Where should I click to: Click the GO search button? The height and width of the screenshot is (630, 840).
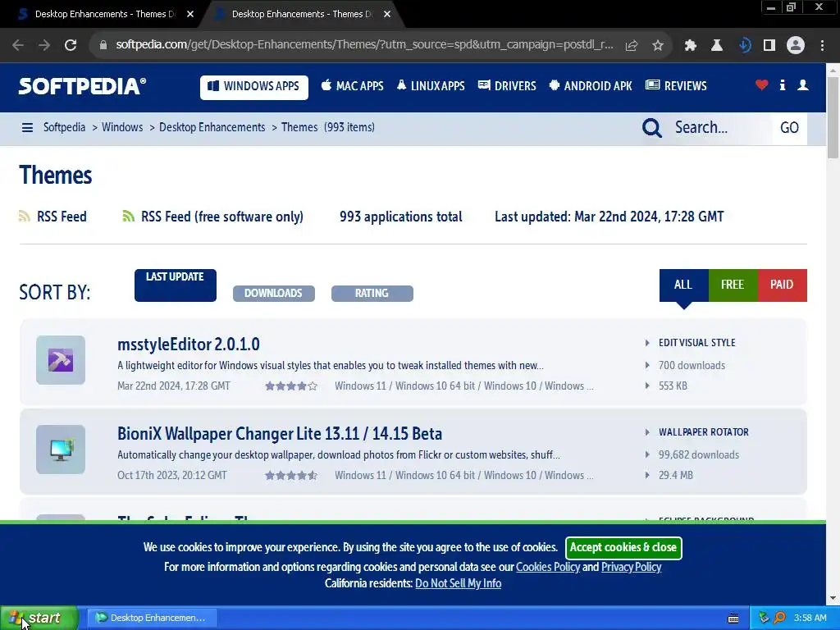click(x=789, y=128)
